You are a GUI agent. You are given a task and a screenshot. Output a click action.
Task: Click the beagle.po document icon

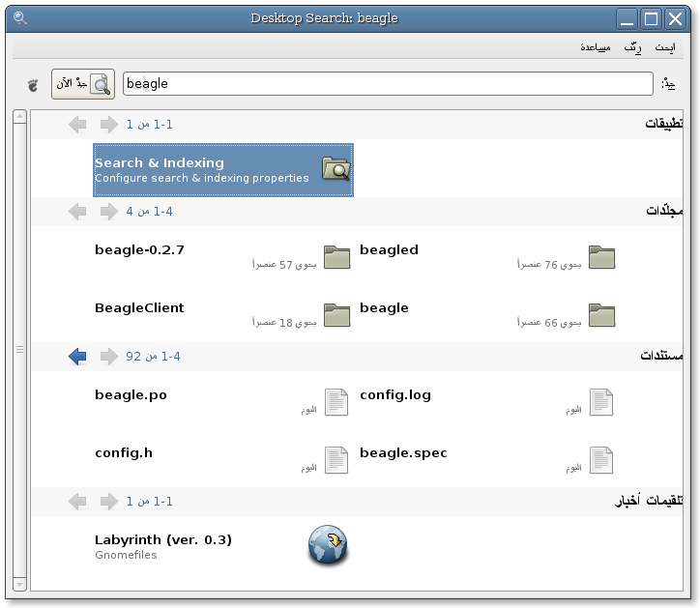pyautogui.click(x=336, y=402)
